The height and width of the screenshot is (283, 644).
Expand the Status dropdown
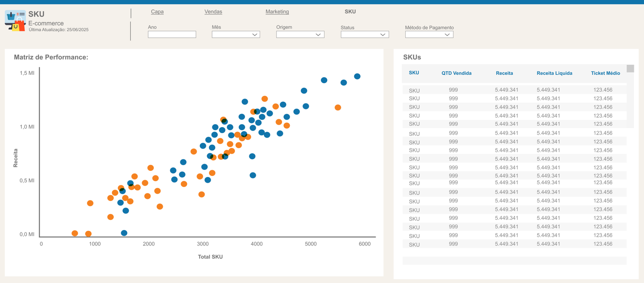click(x=365, y=35)
